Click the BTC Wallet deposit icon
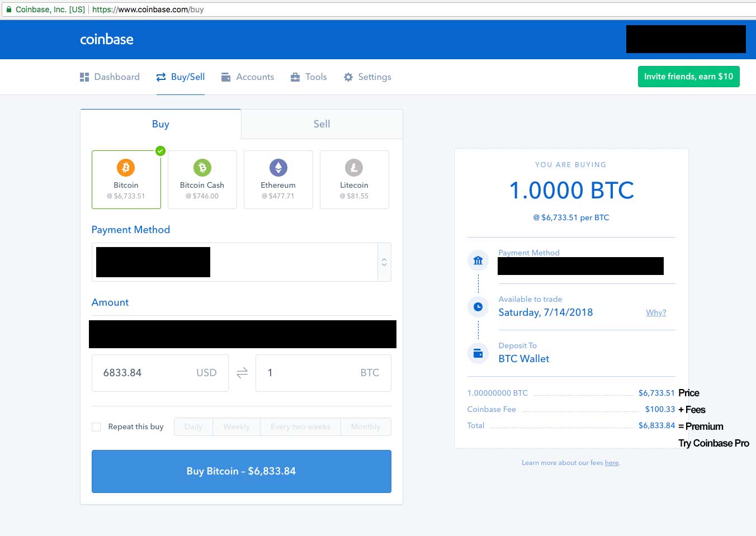This screenshot has height=536, width=756. tap(478, 353)
